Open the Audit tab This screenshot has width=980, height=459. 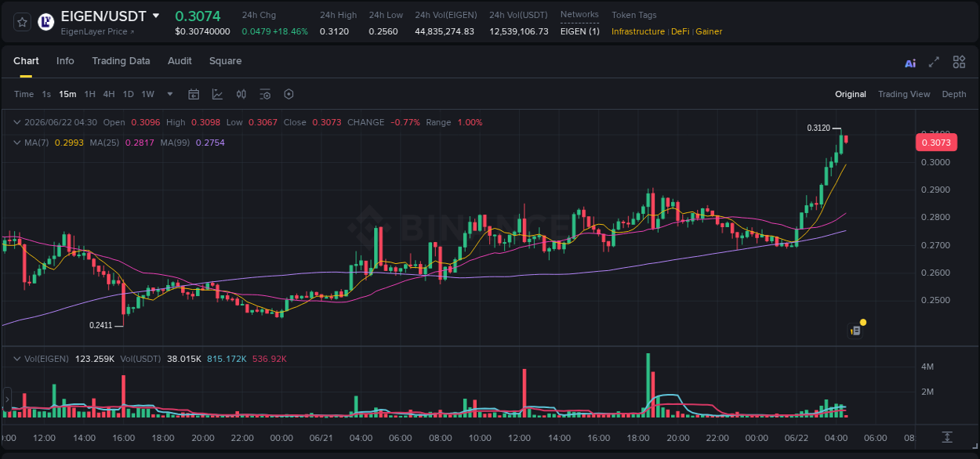coord(180,61)
